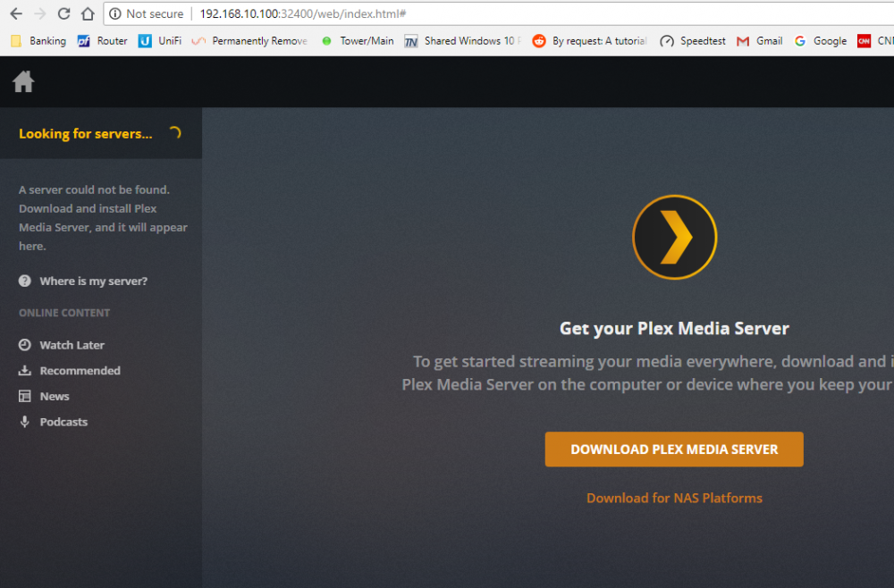Screen dimensions: 894x588
Task: Open the Google bookmark
Action: 821,41
